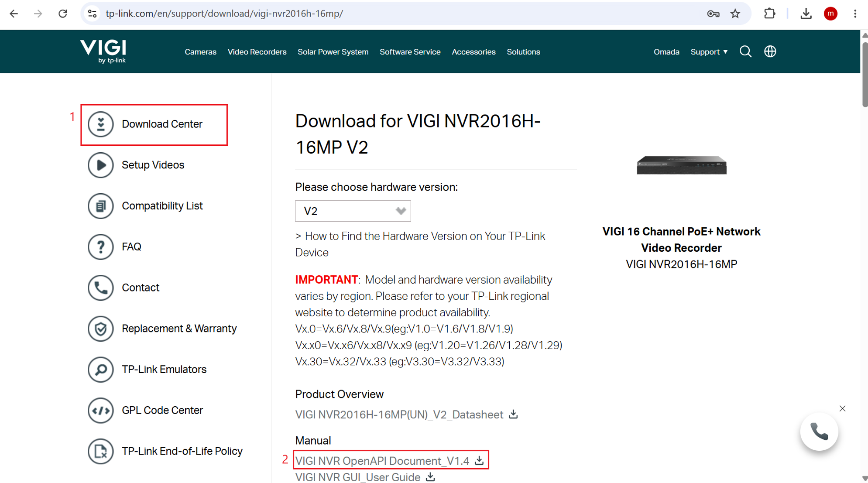Click the TP-Link Emulators magnifier icon

(100, 370)
